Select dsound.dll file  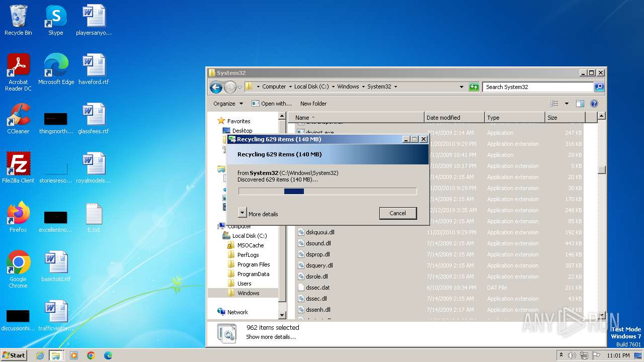point(318,243)
